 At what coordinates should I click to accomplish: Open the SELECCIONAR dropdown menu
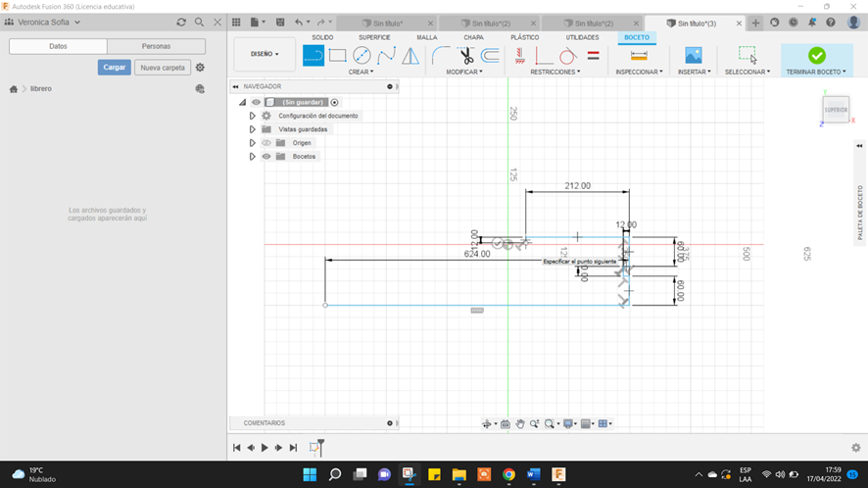(x=747, y=72)
